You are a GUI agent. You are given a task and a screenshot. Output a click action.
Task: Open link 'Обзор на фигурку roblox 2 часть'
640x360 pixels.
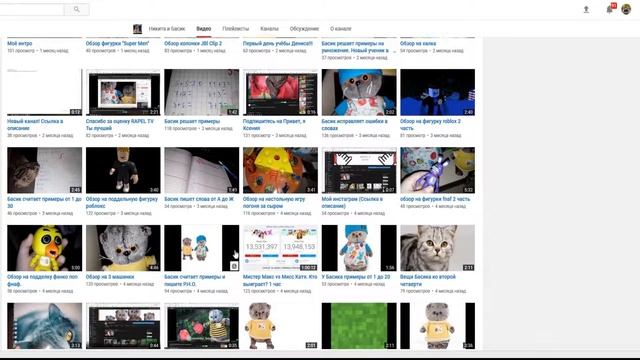tap(430, 124)
